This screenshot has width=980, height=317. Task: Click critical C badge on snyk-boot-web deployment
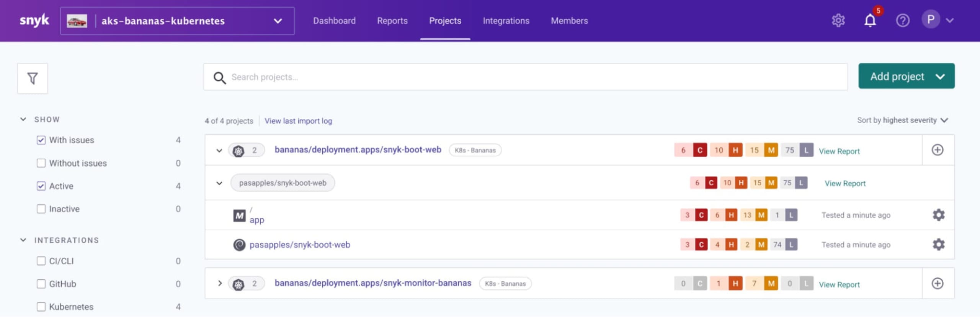(x=700, y=150)
